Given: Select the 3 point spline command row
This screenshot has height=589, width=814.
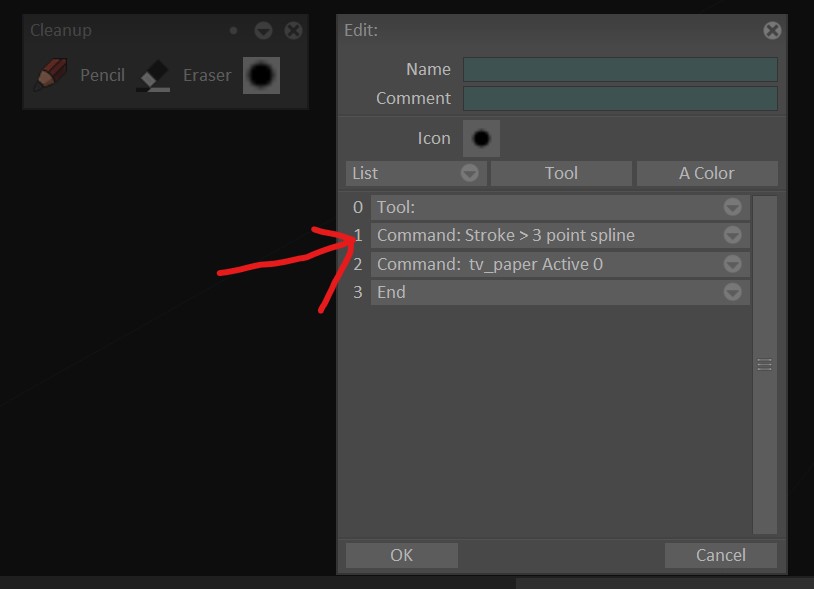Looking at the screenshot, I should click(560, 236).
